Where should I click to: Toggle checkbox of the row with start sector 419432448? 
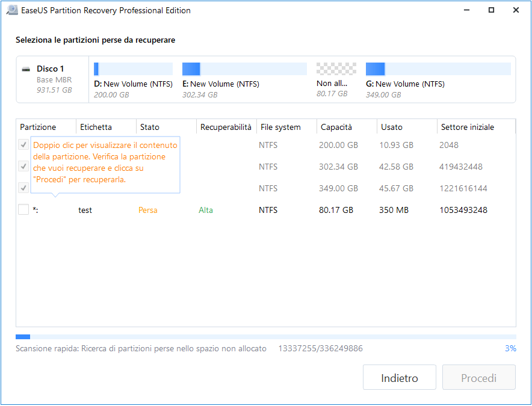[x=23, y=166]
